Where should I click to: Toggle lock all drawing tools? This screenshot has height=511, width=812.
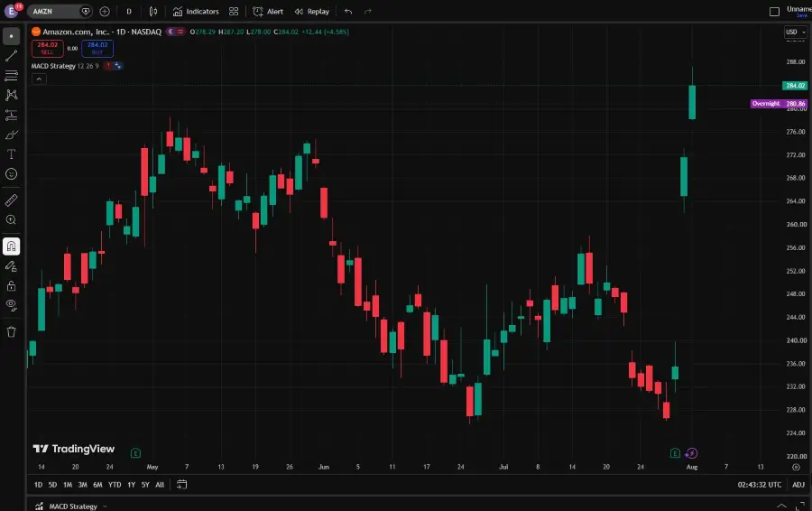[x=12, y=286]
